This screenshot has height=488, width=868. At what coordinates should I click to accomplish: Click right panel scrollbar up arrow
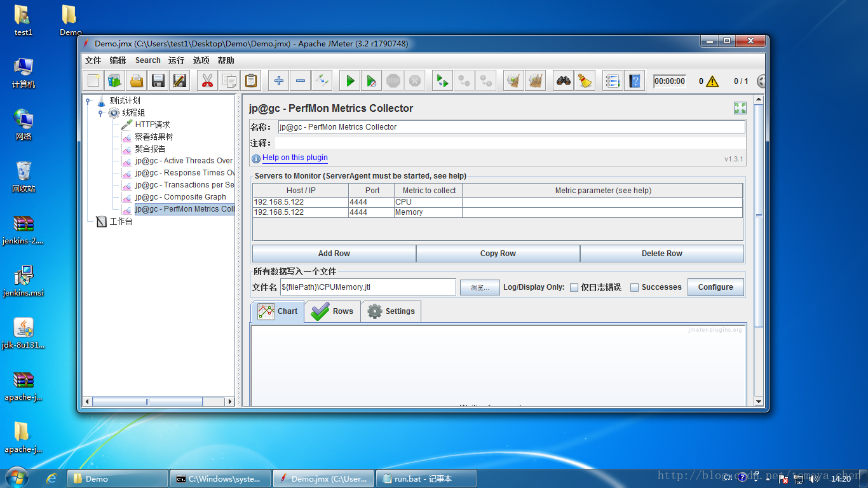click(758, 100)
